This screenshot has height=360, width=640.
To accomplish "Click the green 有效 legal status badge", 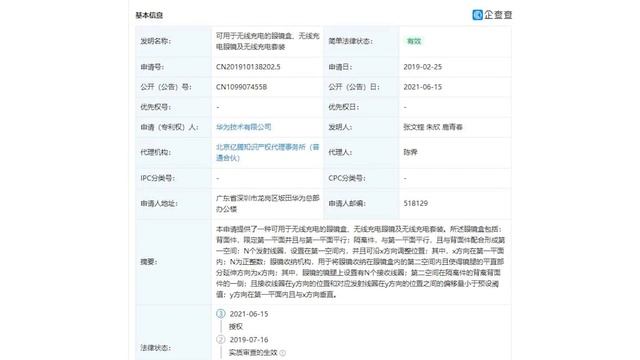I will (414, 41).
